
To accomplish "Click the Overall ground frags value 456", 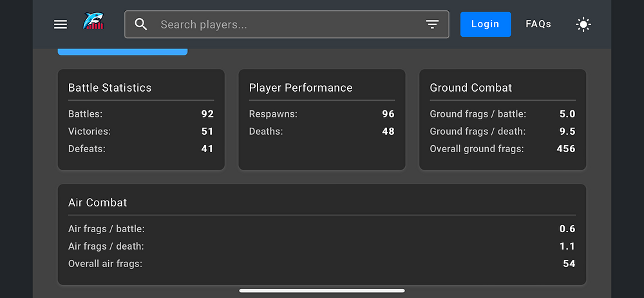I will [566, 149].
